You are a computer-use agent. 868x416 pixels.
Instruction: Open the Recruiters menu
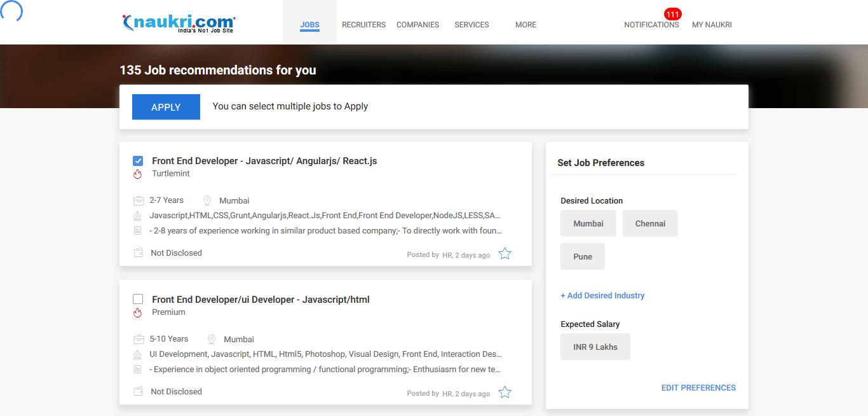click(x=363, y=25)
